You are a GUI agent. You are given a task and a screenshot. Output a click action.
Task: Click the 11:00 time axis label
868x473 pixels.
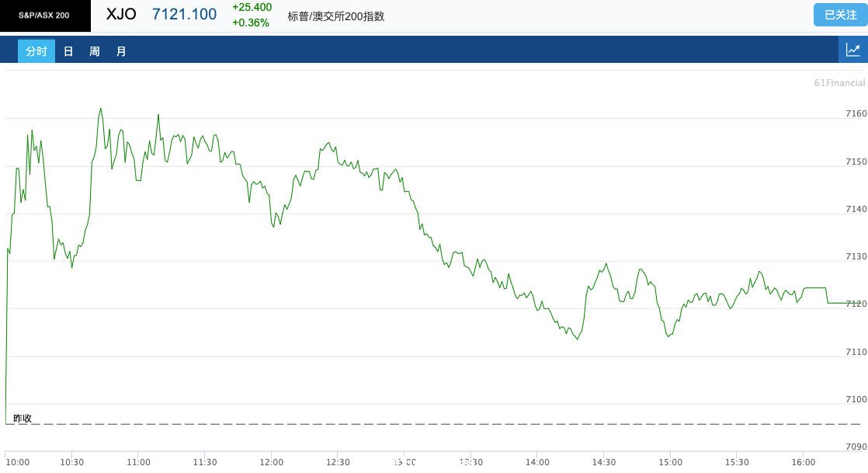[x=138, y=462]
